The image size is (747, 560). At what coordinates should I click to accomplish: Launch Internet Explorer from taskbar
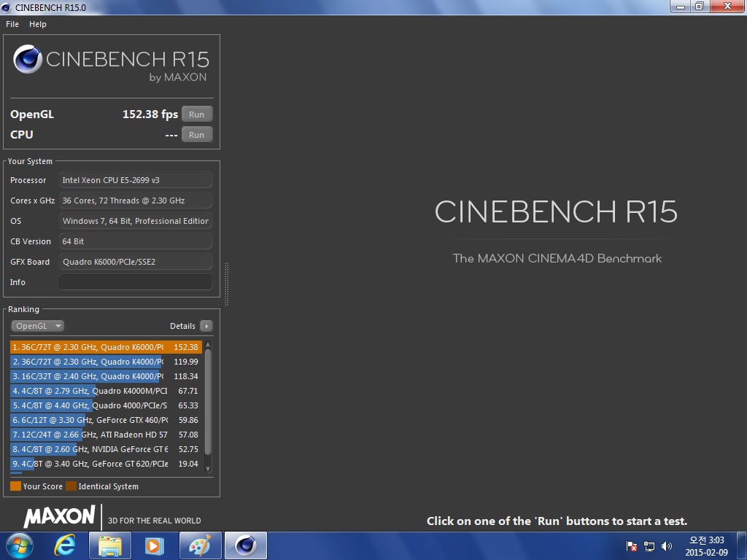click(x=64, y=545)
